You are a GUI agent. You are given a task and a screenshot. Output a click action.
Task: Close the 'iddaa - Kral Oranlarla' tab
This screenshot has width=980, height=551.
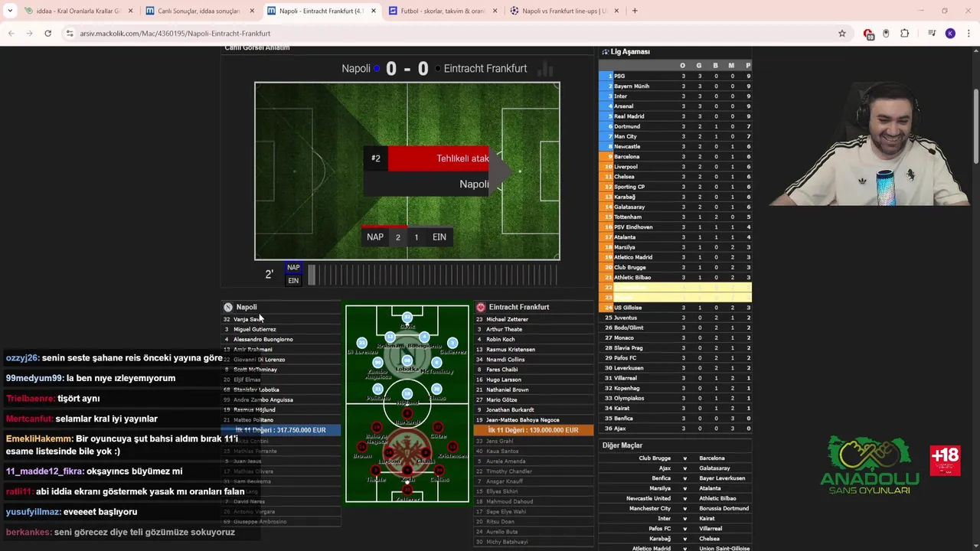[131, 11]
